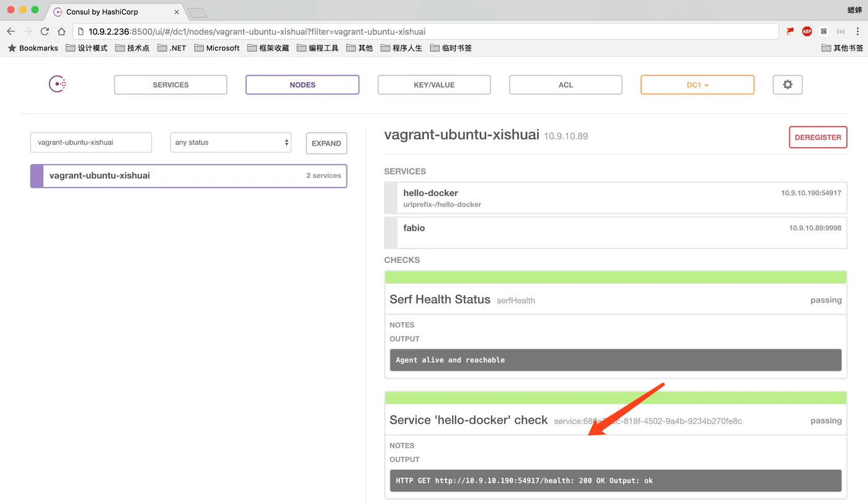Image resolution: width=868 pixels, height=503 pixels.
Task: Open the browser home page
Action: [x=61, y=32]
